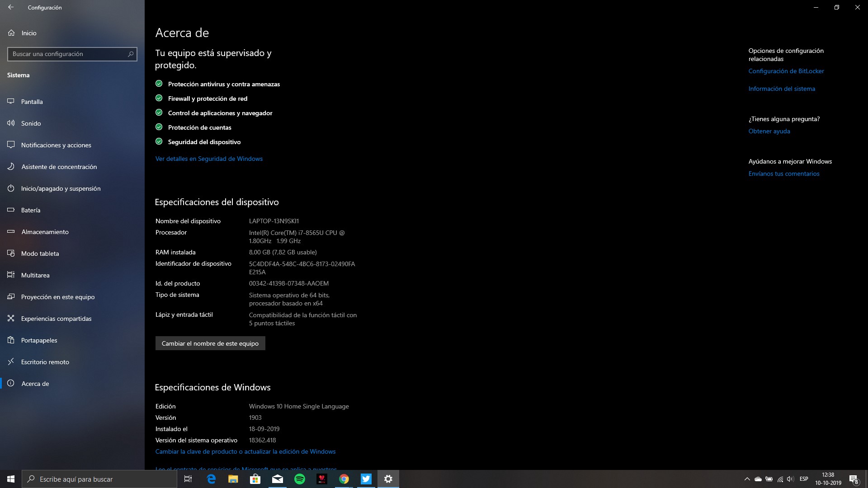Open the Windows Start menu
Viewport: 868px width, 488px height.
(x=11, y=479)
